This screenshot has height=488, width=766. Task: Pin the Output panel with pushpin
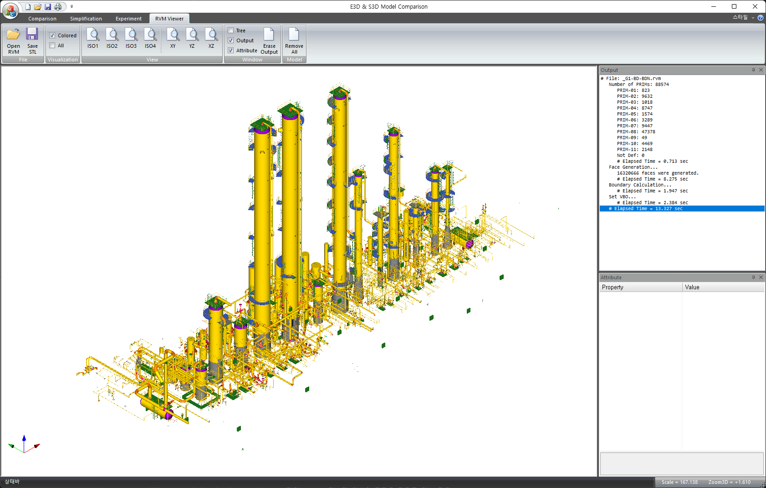(753, 70)
